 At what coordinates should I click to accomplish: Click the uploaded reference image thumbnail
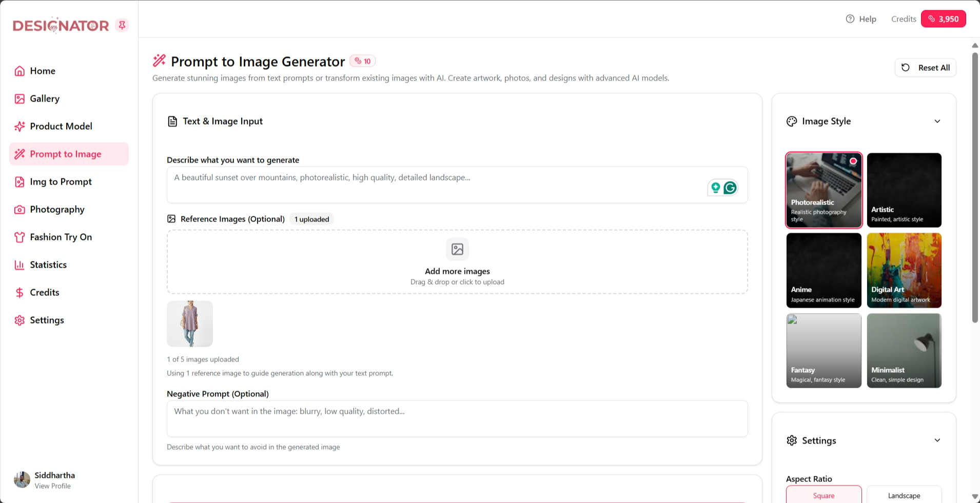[x=190, y=324]
